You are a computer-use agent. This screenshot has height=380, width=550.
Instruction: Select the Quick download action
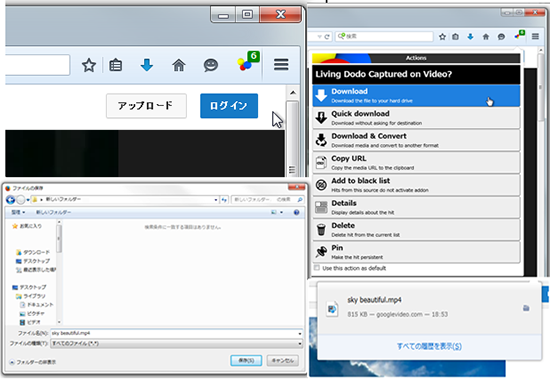(x=416, y=118)
